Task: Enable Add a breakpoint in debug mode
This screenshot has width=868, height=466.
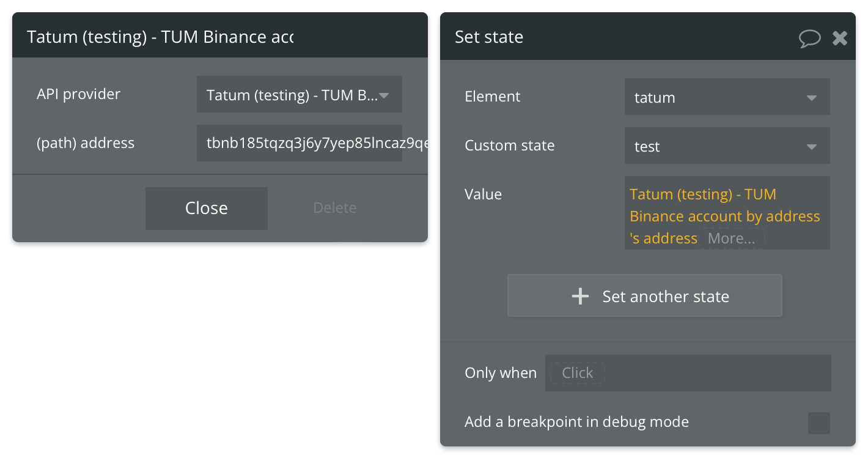Action: (819, 423)
